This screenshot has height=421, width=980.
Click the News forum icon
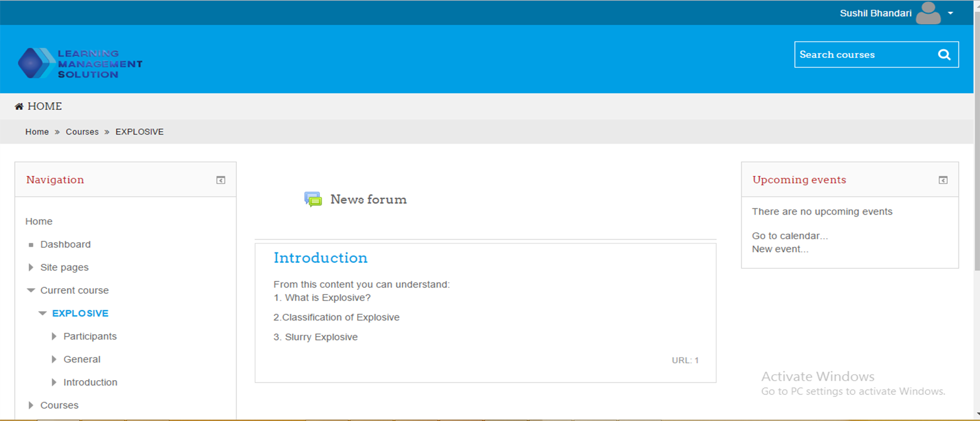click(313, 199)
